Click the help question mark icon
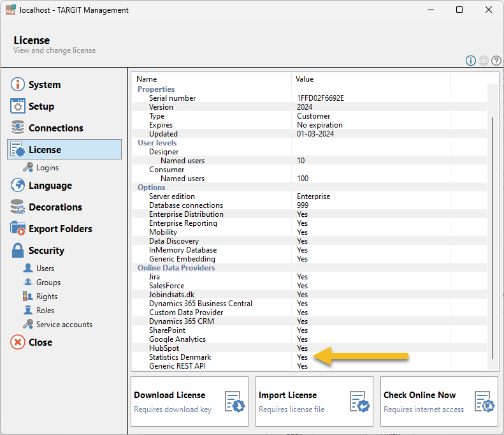The height and width of the screenshot is (435, 504). tap(496, 61)
